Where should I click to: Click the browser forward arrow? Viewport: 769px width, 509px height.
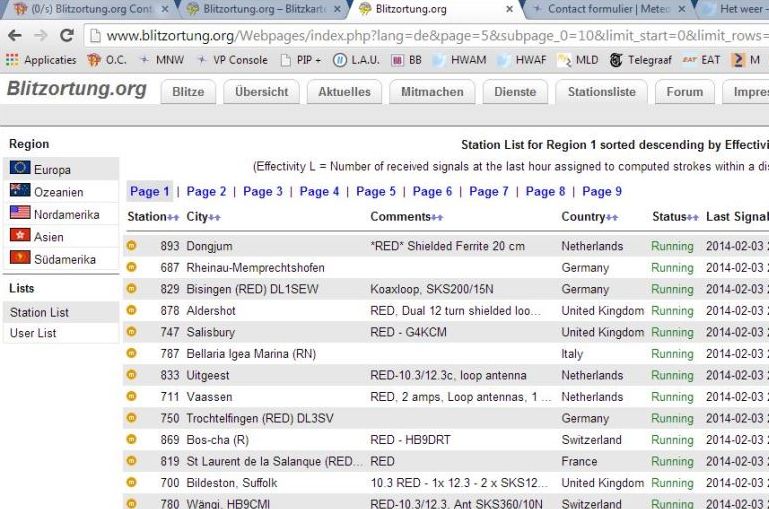click(x=41, y=35)
